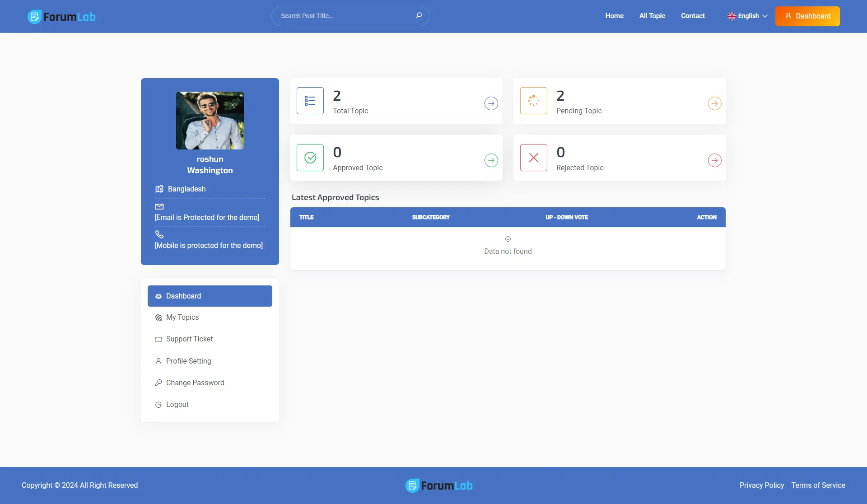867x504 pixels.
Task: Open Total Topic arrow link
Action: (x=491, y=103)
